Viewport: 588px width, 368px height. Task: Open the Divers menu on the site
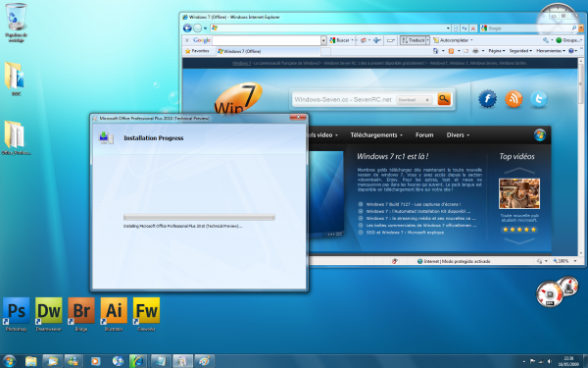tap(458, 134)
